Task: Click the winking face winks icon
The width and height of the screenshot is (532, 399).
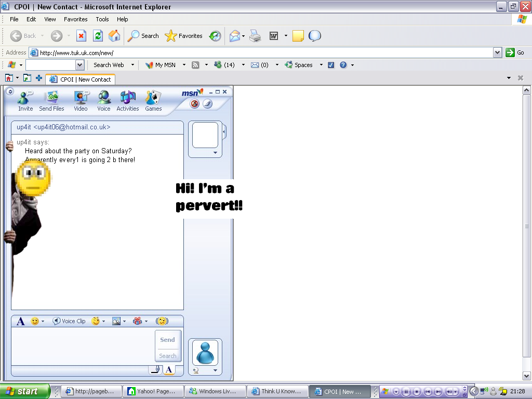Action: coord(96,321)
